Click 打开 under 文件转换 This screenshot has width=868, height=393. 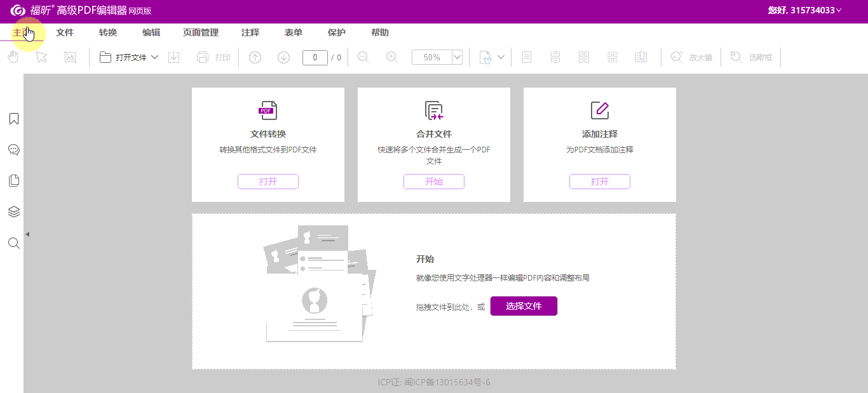268,182
